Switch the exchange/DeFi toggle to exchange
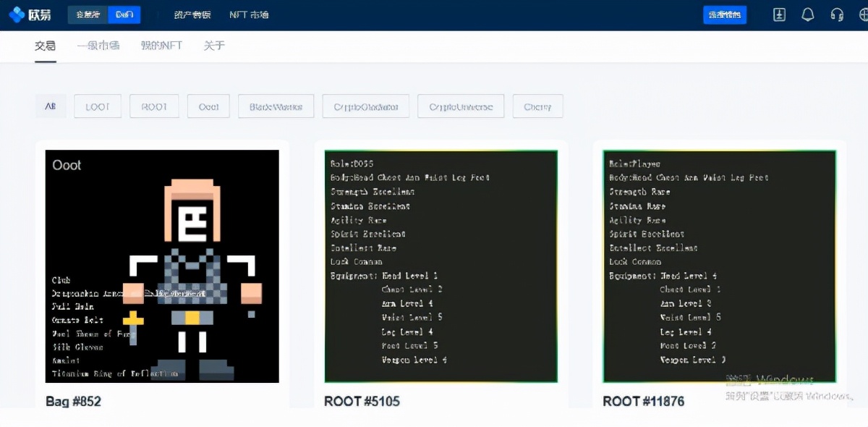The width and height of the screenshot is (868, 427). point(87,14)
